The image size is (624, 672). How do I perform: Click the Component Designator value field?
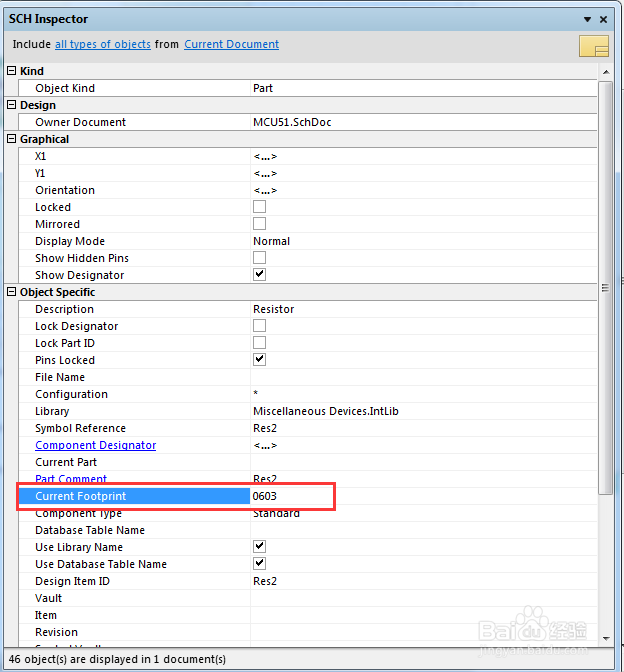pos(423,445)
